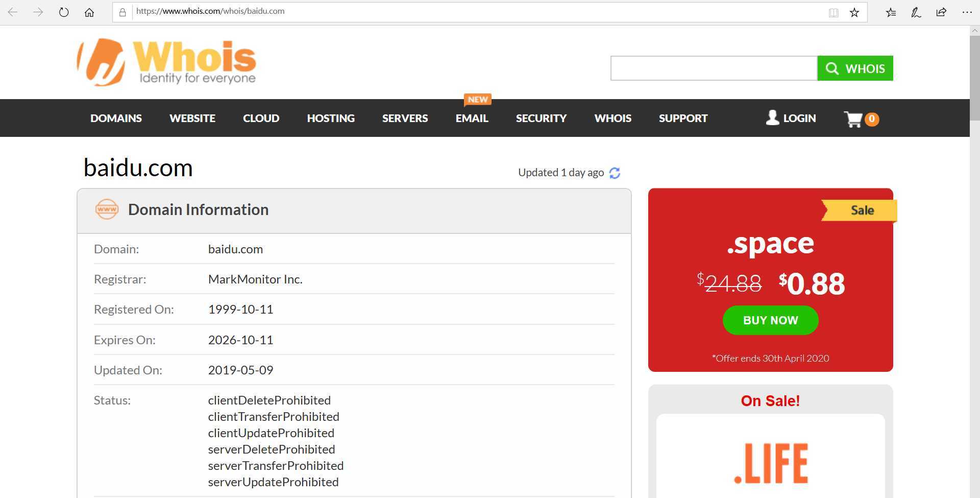The width and height of the screenshot is (980, 498).
Task: Open the shopping cart icon
Action: click(x=853, y=119)
